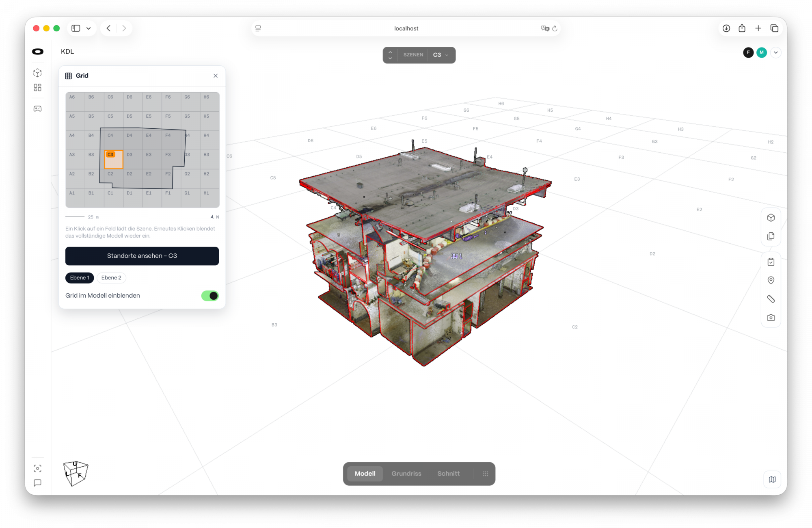This screenshot has width=812, height=528.
Task: Switch to Modell view tab
Action: tap(365, 474)
